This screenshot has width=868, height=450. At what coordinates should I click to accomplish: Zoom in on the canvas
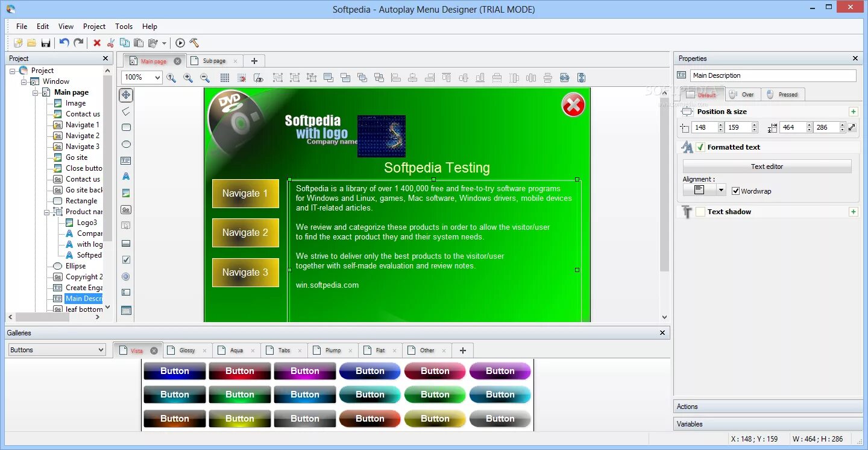(188, 77)
